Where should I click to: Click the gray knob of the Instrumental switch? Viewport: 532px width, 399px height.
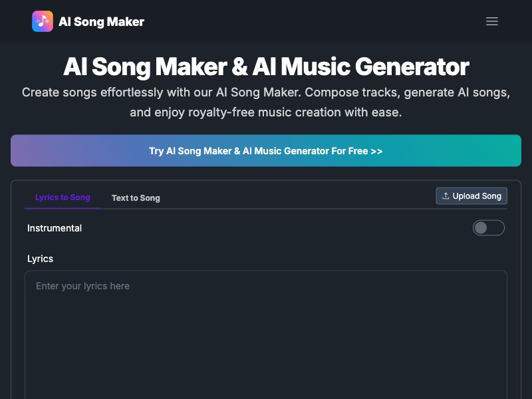481,228
